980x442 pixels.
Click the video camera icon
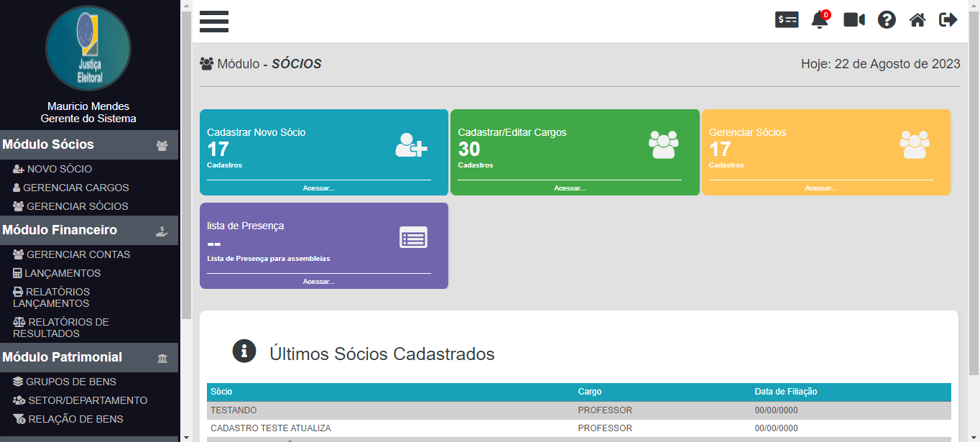click(x=854, y=20)
